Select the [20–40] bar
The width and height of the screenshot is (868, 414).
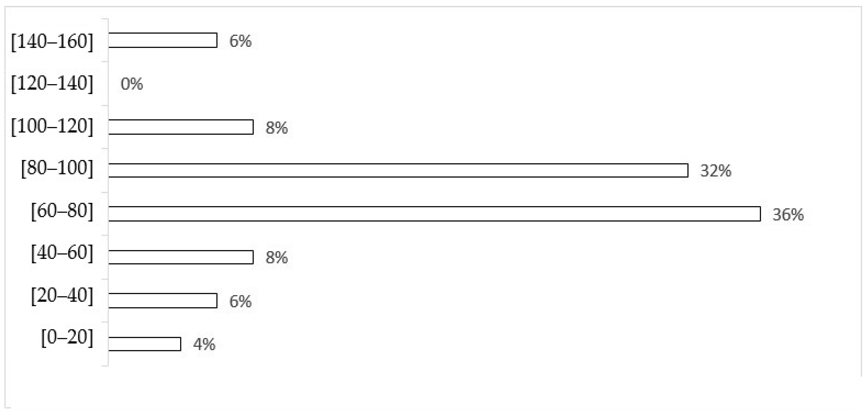(163, 301)
